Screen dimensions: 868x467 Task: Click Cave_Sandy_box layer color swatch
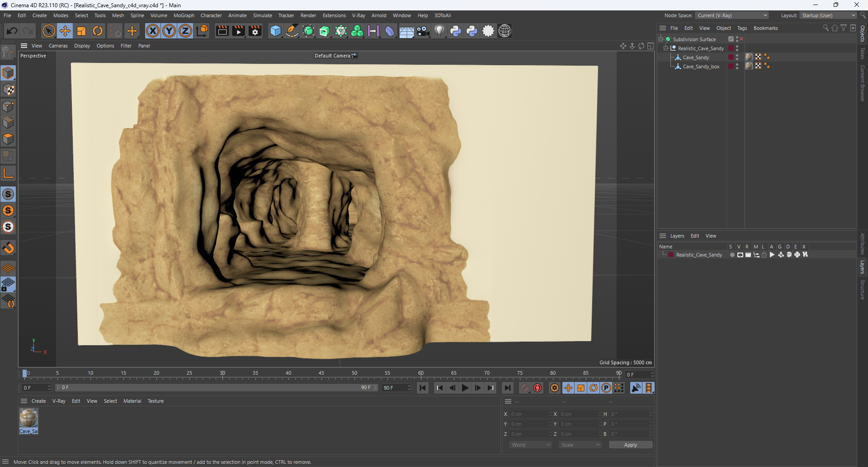[731, 66]
